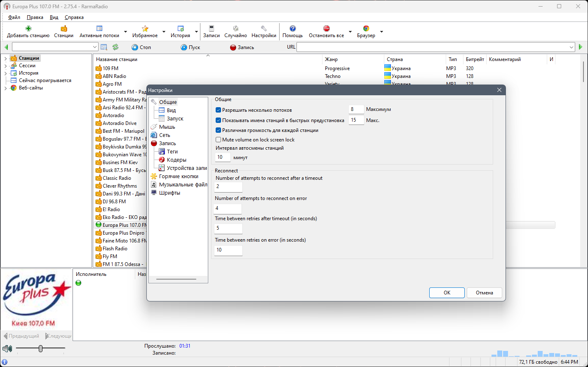Open the URL combo box dropdown

[572, 47]
